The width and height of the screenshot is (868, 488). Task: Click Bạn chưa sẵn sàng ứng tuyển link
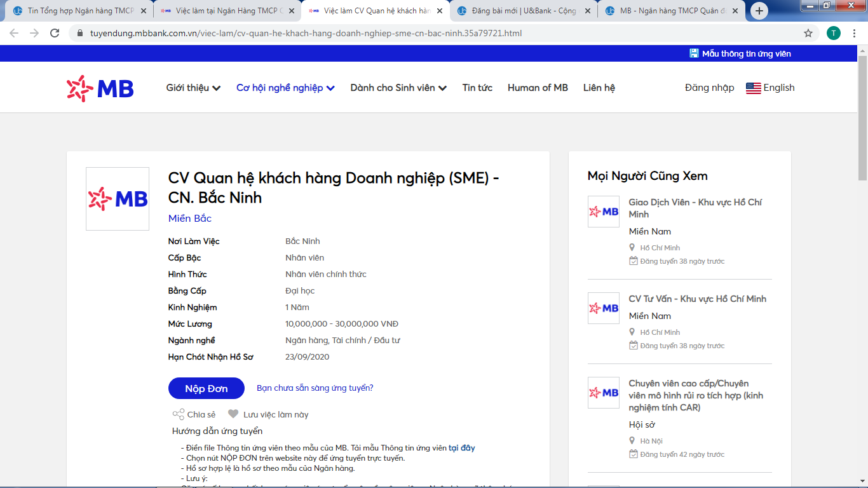pos(315,388)
